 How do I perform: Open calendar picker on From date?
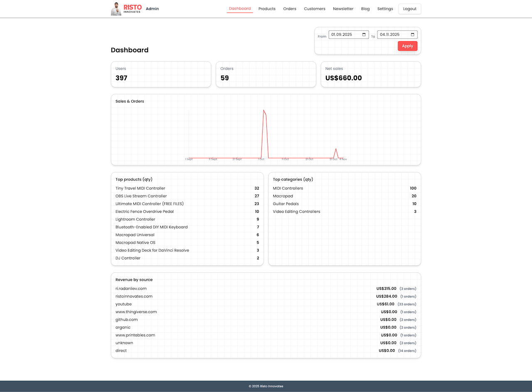[364, 35]
